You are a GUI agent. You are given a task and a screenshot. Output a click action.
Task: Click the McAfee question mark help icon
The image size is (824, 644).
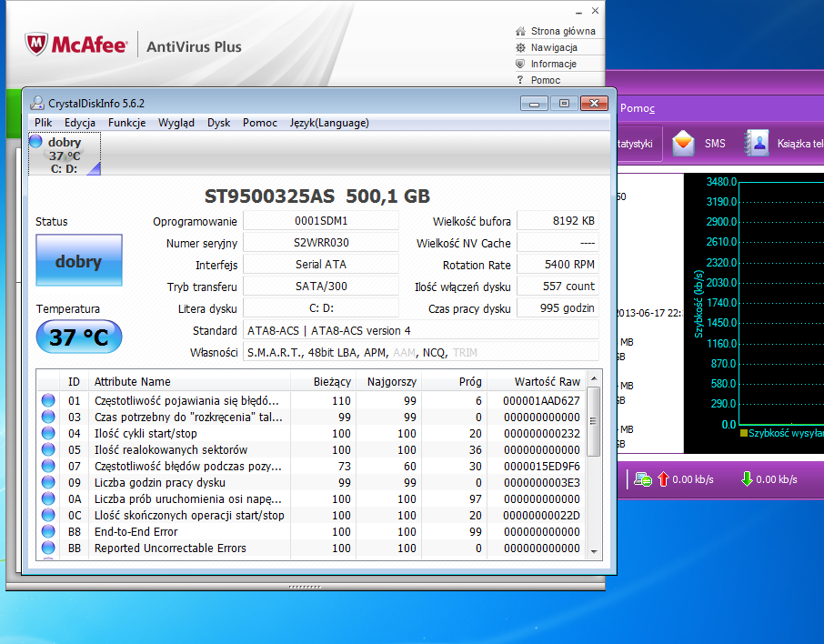click(x=520, y=80)
